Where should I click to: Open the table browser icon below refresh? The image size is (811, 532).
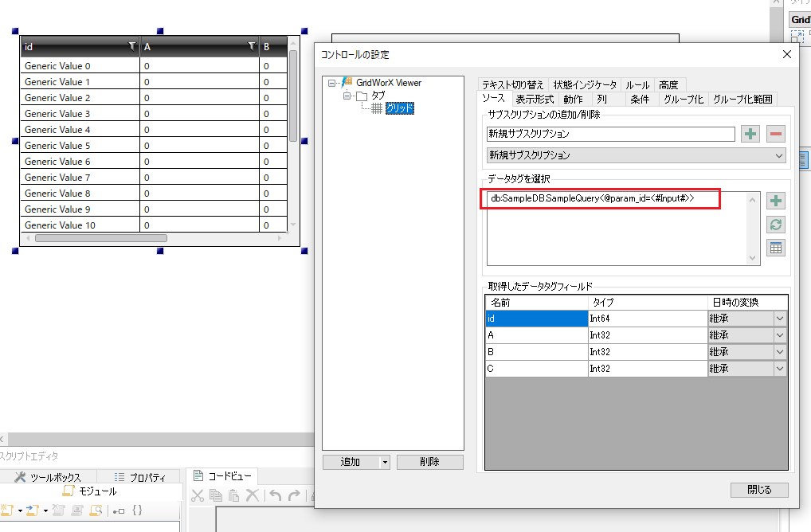point(775,248)
